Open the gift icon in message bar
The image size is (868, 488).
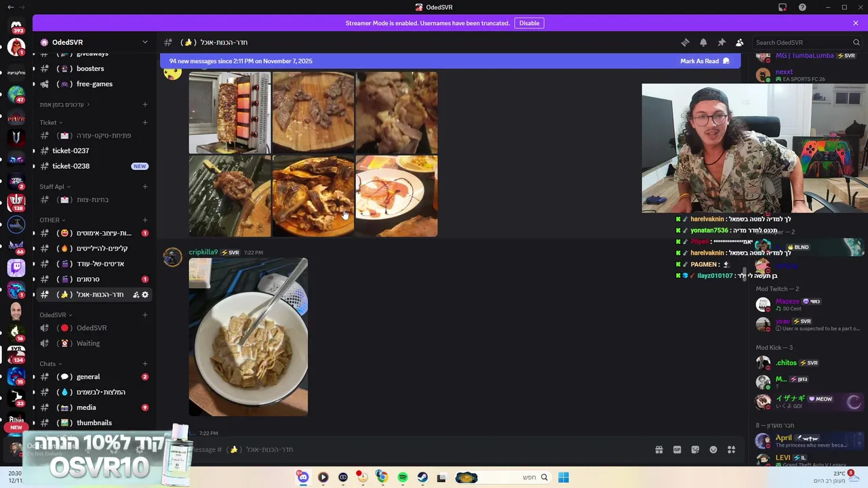658,449
